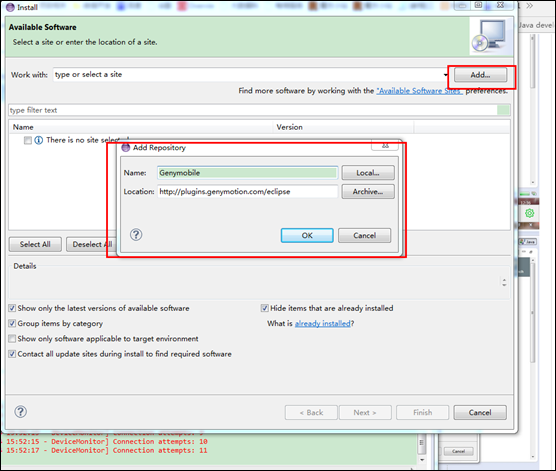Toggle 'Show only the latest versions' checkbox
556x471 pixels.
click(x=12, y=308)
